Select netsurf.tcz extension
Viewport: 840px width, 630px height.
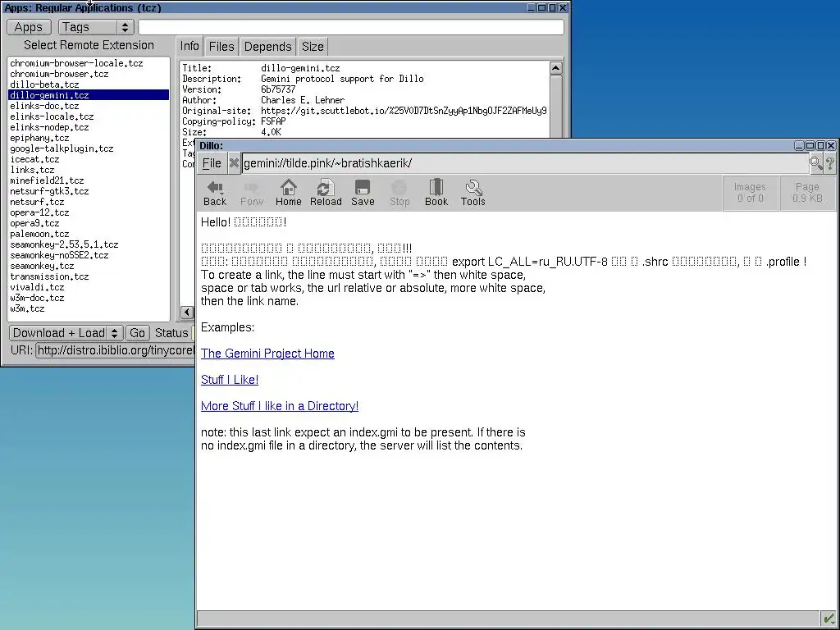[x=89, y=202]
